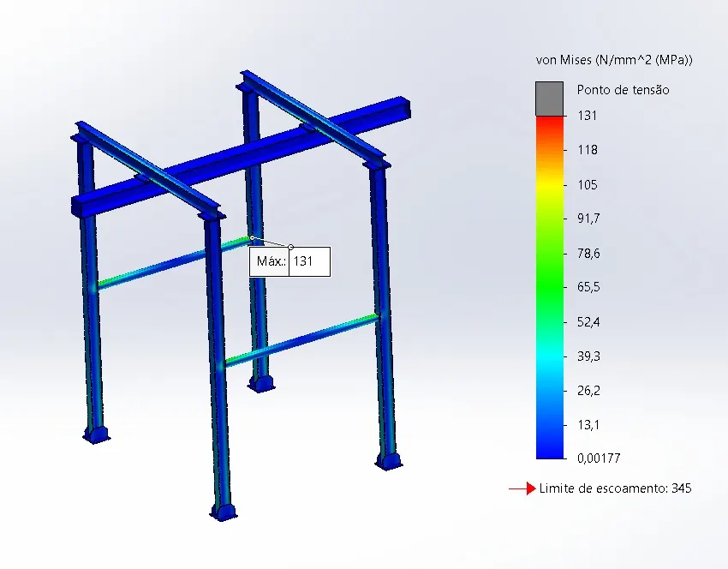
Task: Select the 131 label on the legend scale
Action: click(x=587, y=116)
